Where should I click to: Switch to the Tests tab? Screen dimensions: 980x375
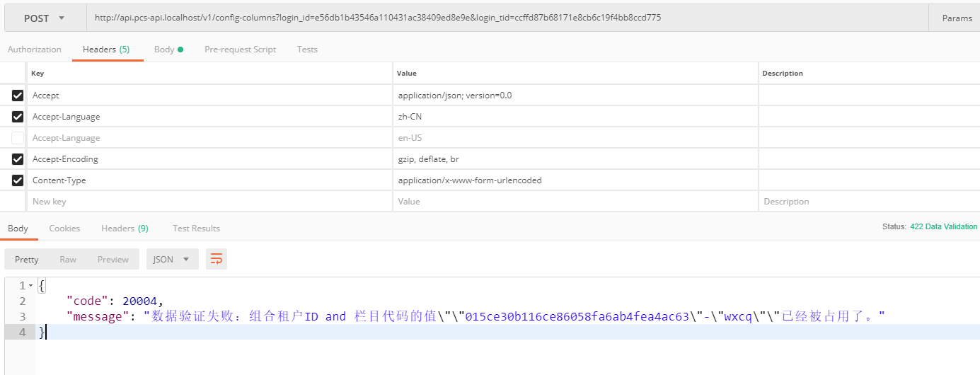(x=307, y=50)
